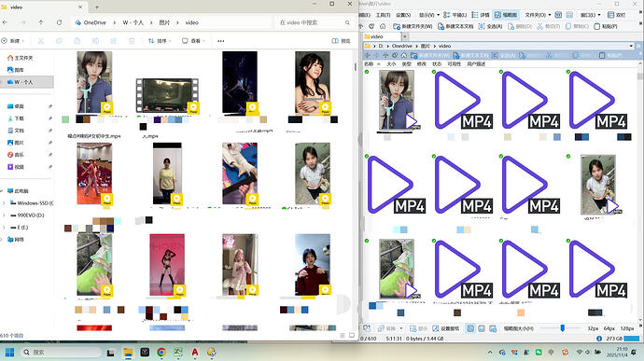Sort by 名称 column header
The width and height of the screenshot is (644, 361).
369,64
